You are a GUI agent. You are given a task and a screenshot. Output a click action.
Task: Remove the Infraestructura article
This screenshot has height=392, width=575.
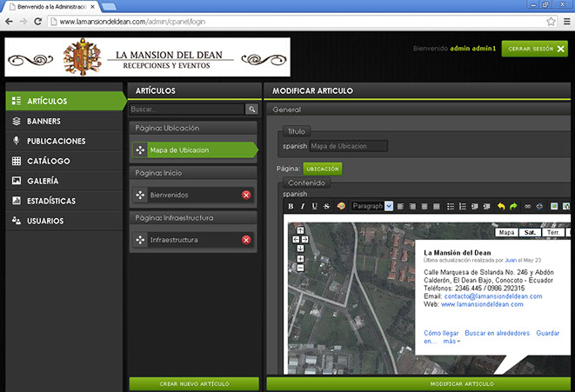[246, 240]
